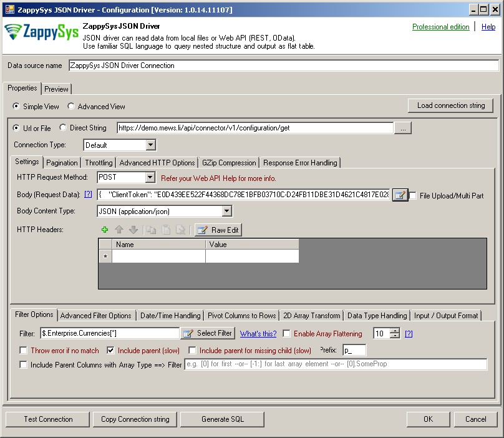This screenshot has height=438, width=504.
Task: Open the Professional edition link
Action: [441, 26]
